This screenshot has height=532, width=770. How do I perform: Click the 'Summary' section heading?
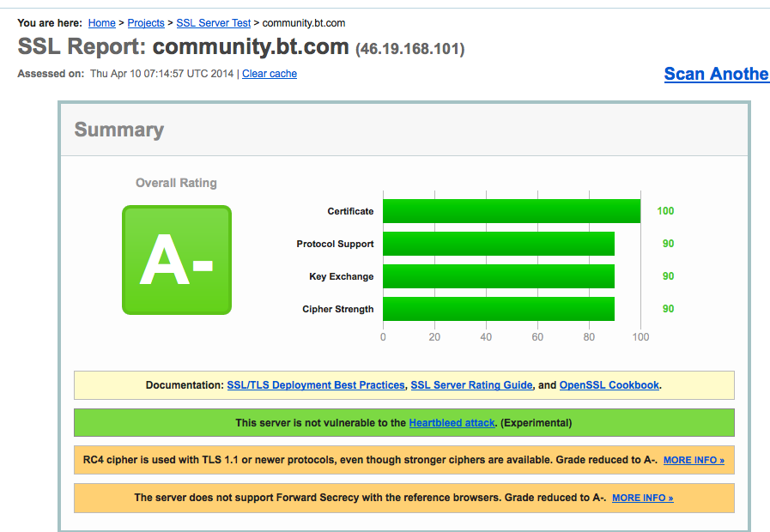click(118, 130)
